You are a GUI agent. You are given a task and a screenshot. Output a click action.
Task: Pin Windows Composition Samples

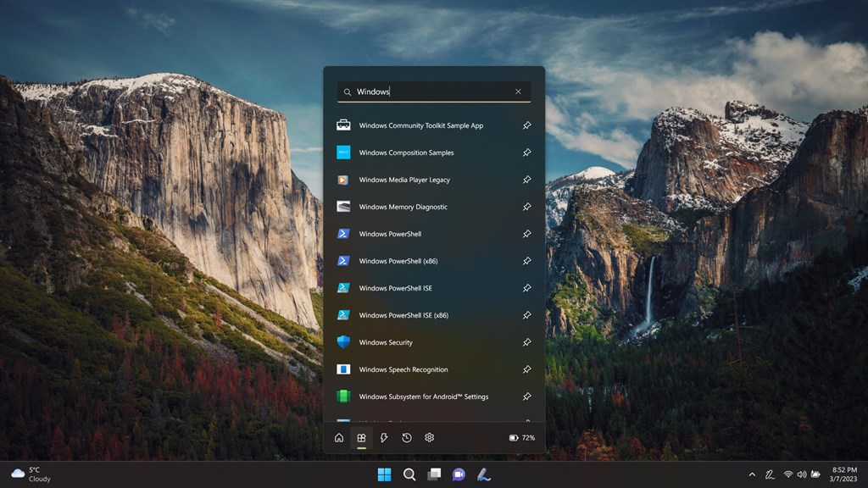coord(527,152)
